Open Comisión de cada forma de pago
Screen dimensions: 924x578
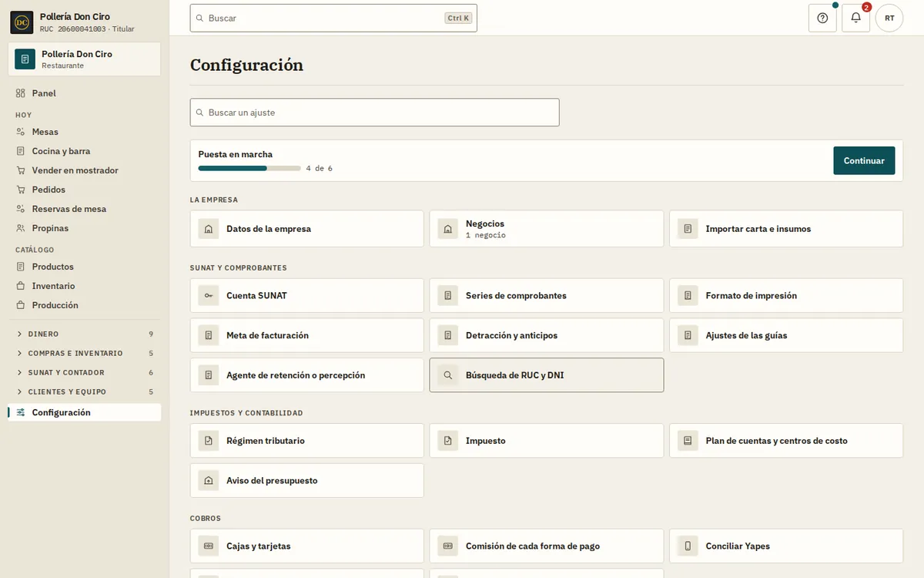[x=547, y=546]
